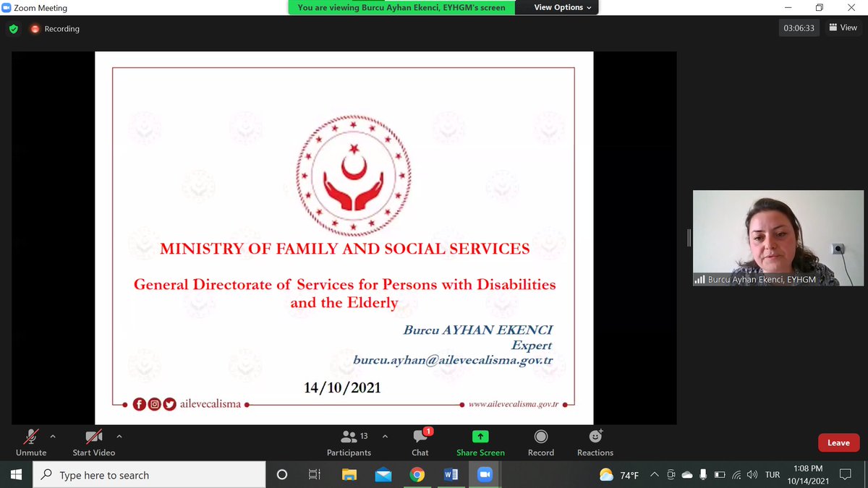This screenshot has width=868, height=488.
Task: Switch keyboard language via TUR indicator
Action: (x=772, y=475)
